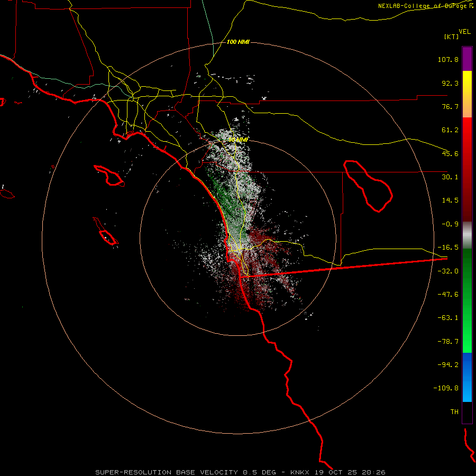This screenshot has height=476, width=476.
Task: Click the Santa Catalina Island outline
Action: [x=109, y=176]
